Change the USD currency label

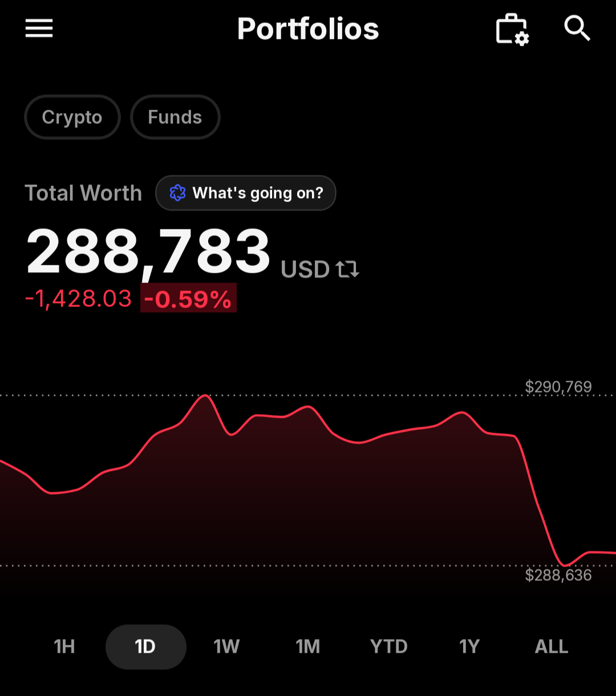pyautogui.click(x=305, y=269)
